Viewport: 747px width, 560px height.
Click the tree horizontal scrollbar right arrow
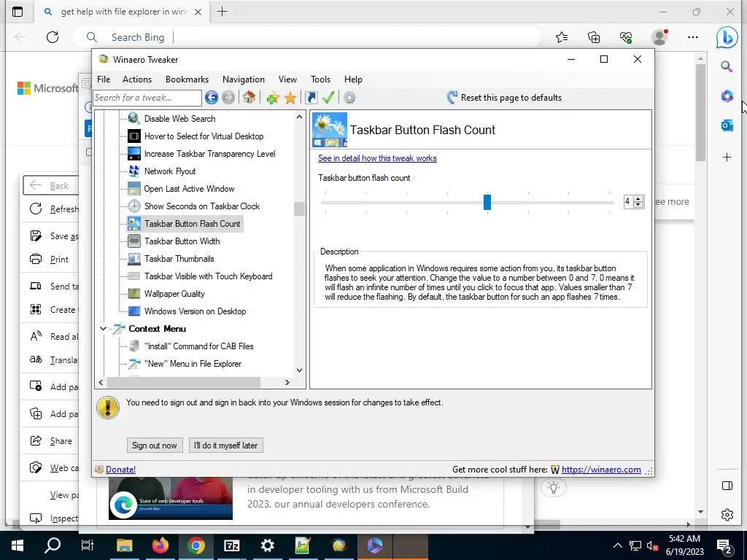pyautogui.click(x=287, y=382)
